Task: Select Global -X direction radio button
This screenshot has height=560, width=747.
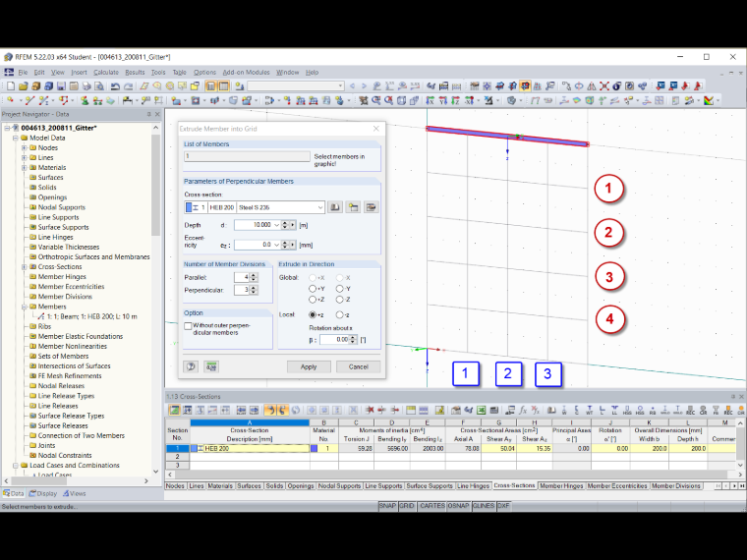Action: pos(339,278)
